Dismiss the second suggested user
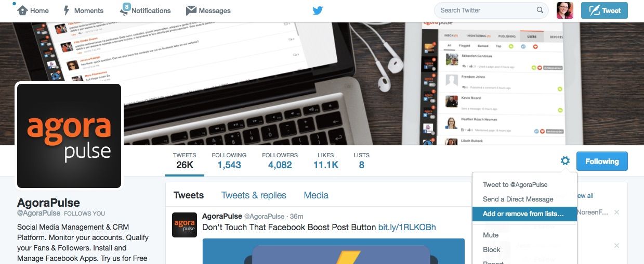 click(616, 246)
